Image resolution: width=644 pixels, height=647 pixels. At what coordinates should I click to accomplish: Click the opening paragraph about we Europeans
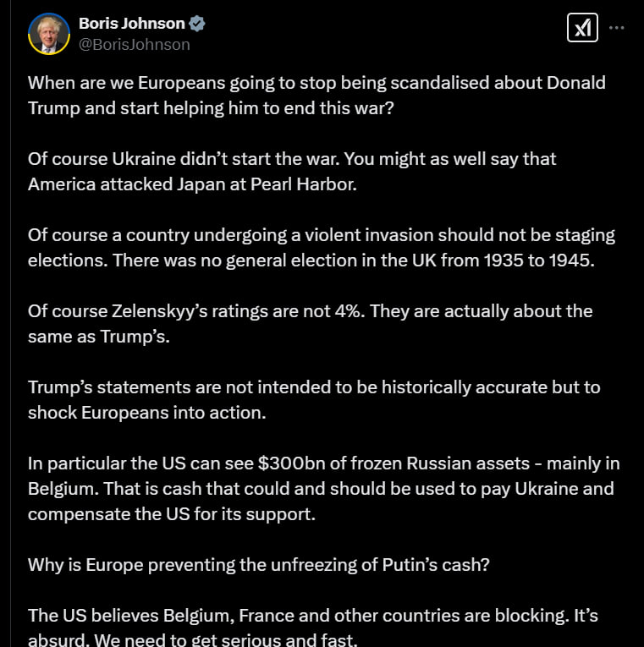tap(316, 96)
